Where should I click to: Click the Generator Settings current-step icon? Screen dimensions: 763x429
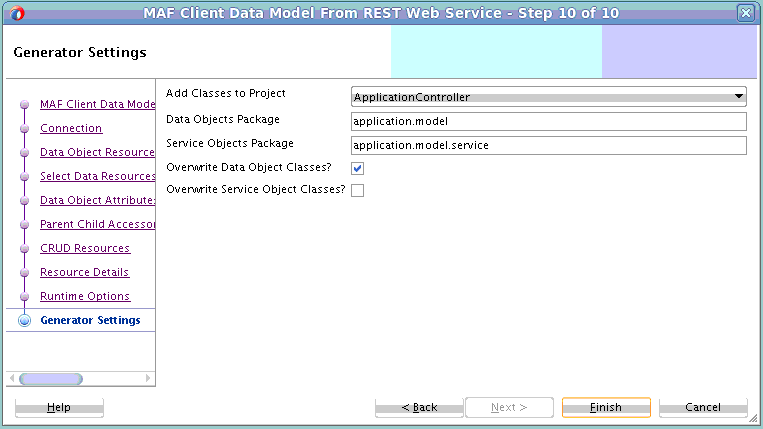(24, 321)
